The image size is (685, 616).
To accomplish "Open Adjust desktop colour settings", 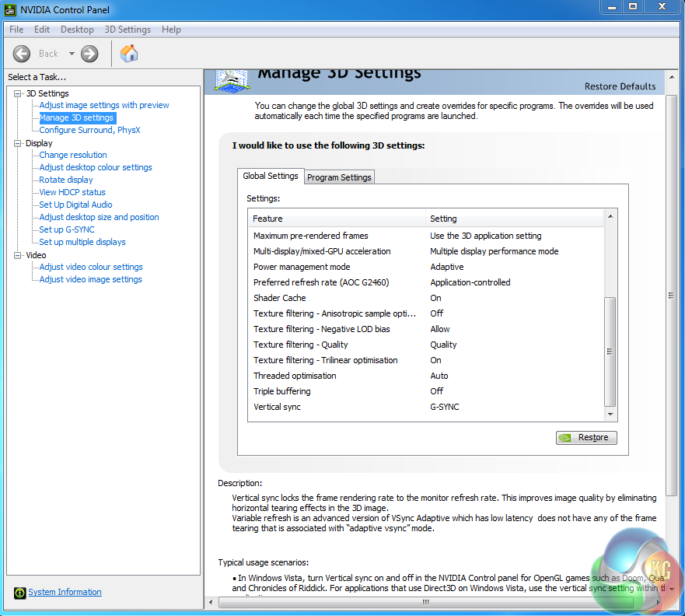I will point(96,167).
